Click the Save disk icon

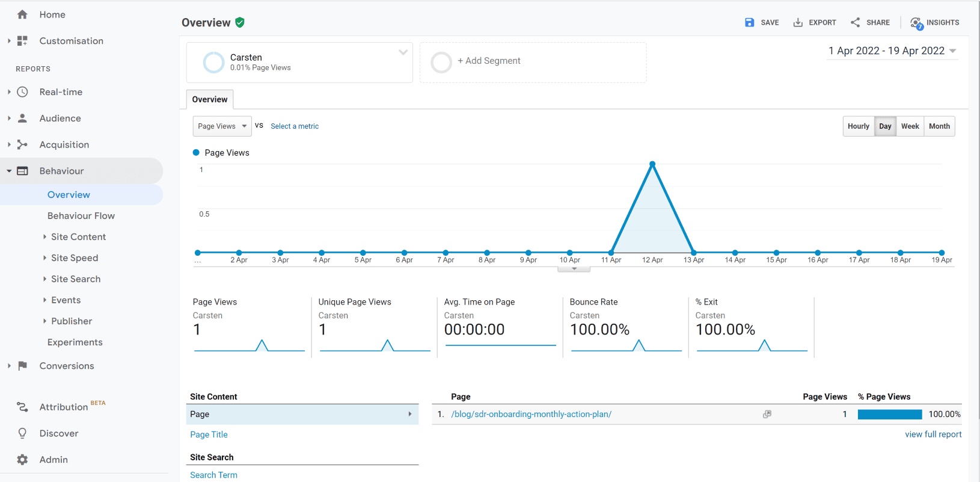click(749, 23)
